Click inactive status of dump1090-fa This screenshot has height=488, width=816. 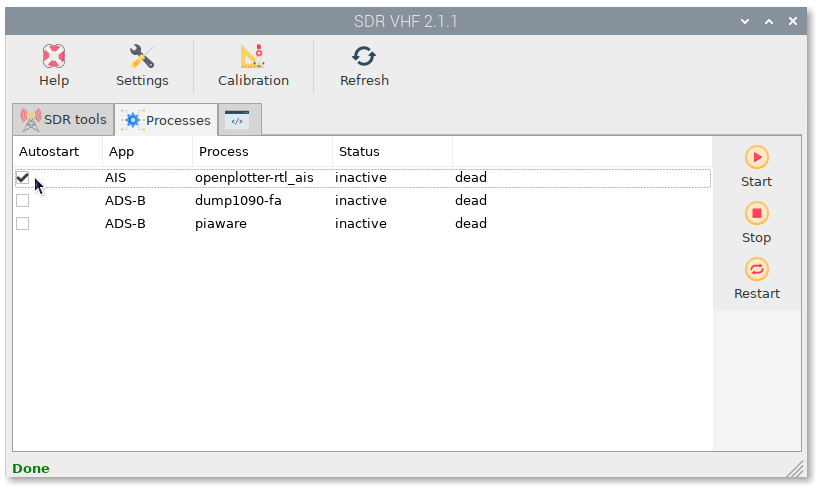coord(361,200)
